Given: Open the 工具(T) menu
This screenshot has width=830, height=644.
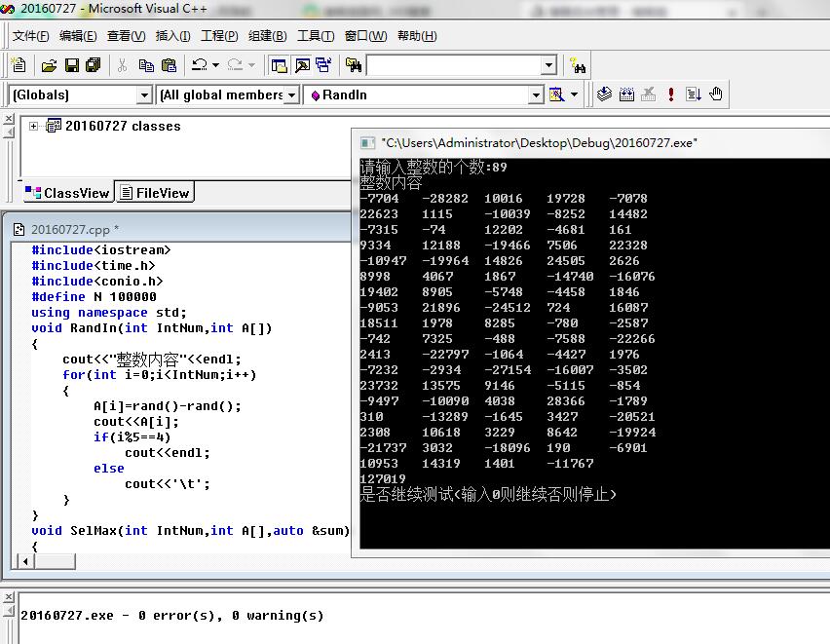Looking at the screenshot, I should pyautogui.click(x=316, y=36).
